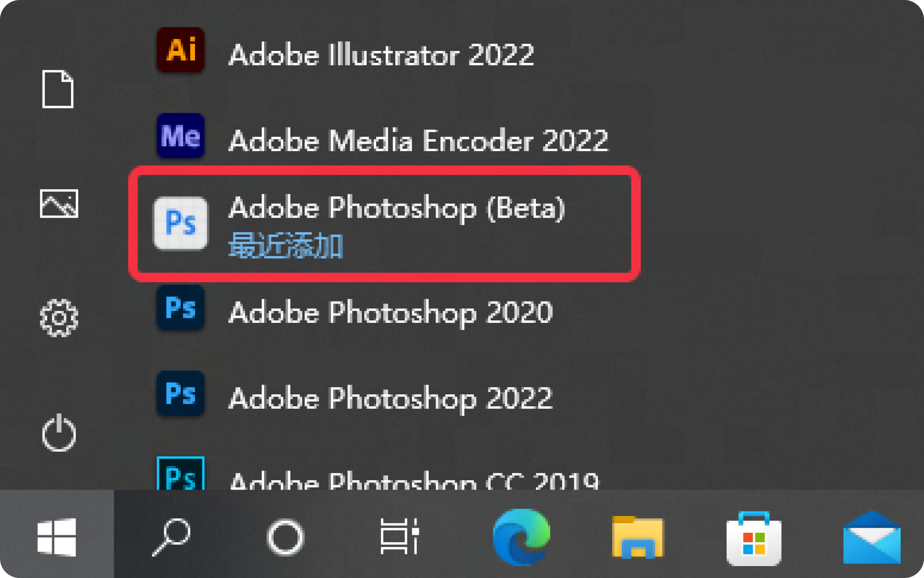The height and width of the screenshot is (578, 924).
Task: Open Task View on taskbar
Action: click(399, 537)
